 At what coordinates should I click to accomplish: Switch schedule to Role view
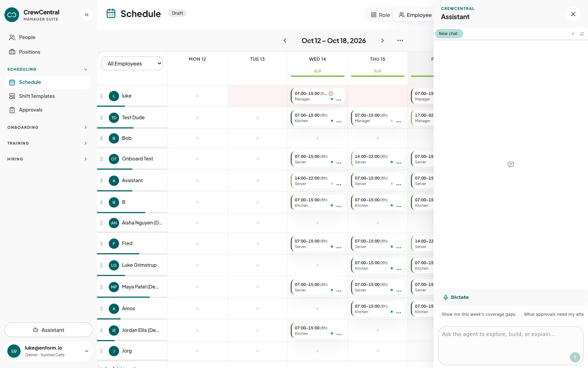pyautogui.click(x=380, y=15)
